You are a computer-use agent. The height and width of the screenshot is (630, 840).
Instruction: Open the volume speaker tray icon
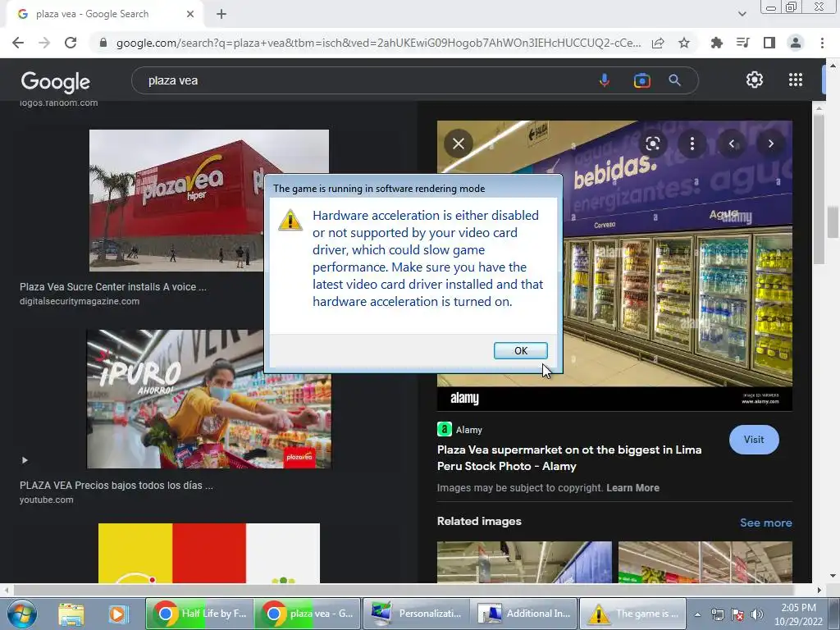pos(756,614)
